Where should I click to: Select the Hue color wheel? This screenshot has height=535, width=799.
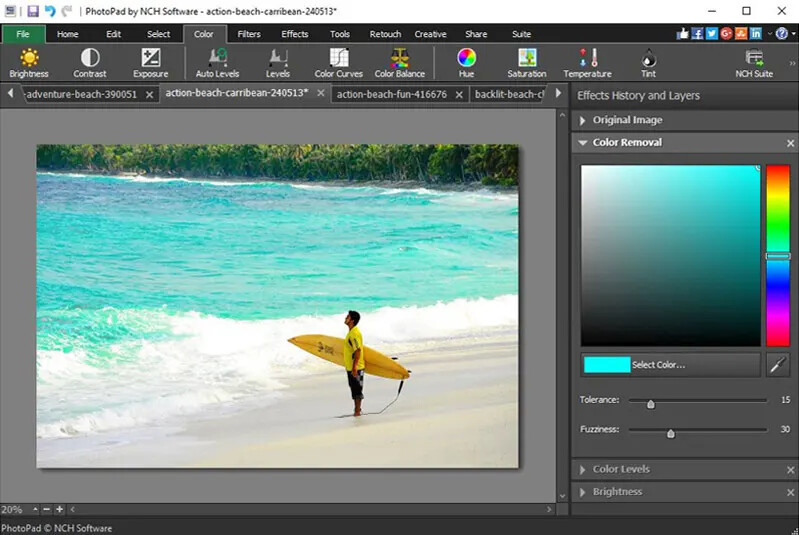coord(466,59)
